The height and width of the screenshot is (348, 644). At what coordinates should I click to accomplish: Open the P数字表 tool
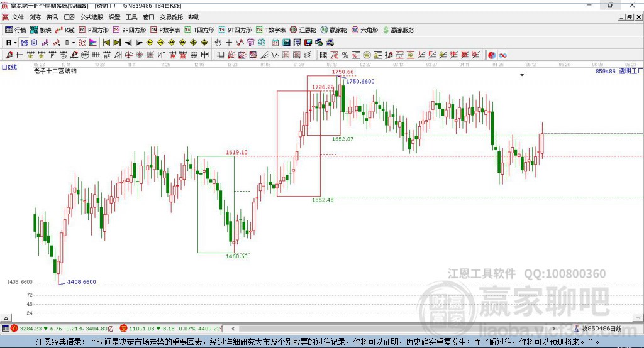(165, 30)
